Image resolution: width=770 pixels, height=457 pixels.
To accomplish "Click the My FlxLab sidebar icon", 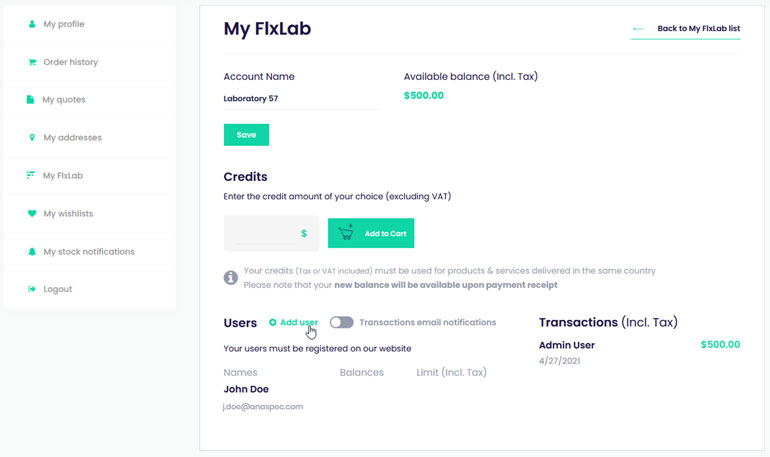I will [30, 175].
